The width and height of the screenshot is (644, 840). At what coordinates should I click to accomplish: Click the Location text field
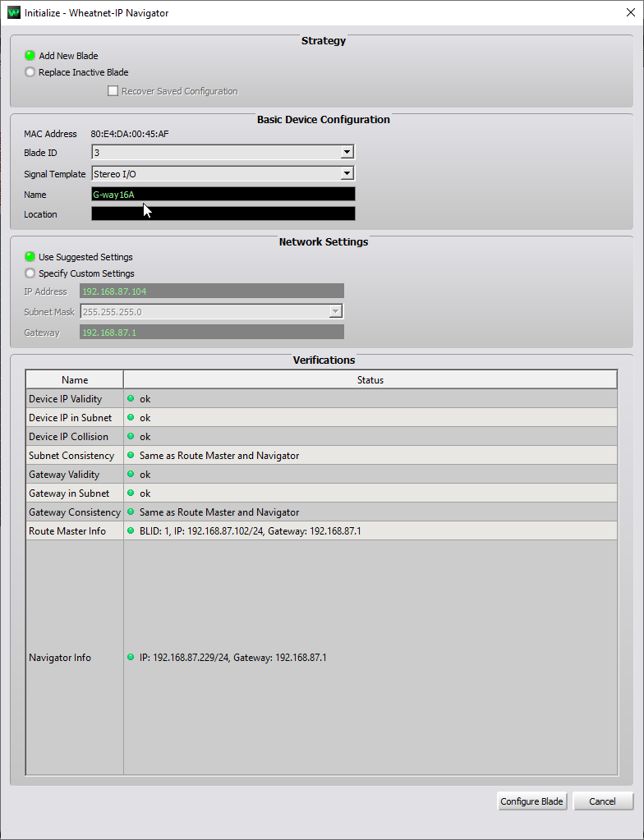pyautogui.click(x=223, y=214)
